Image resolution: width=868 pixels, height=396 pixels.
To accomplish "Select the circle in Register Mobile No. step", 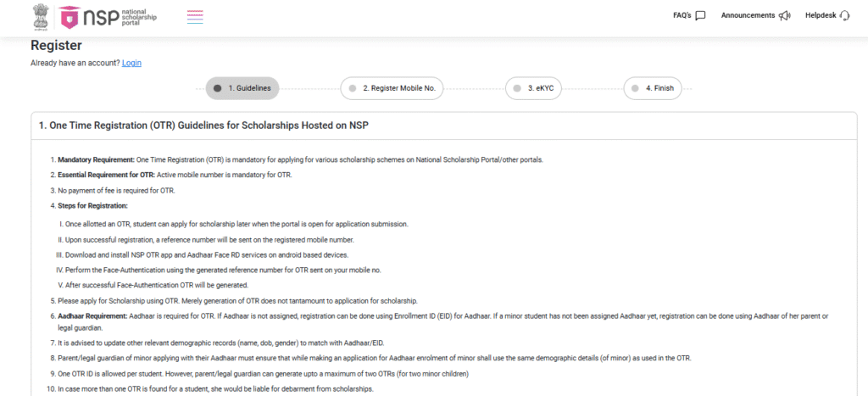I will tap(353, 88).
